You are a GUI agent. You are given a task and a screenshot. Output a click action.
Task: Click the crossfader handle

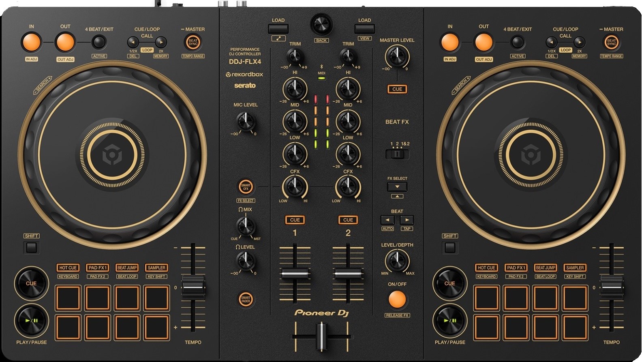click(321, 335)
